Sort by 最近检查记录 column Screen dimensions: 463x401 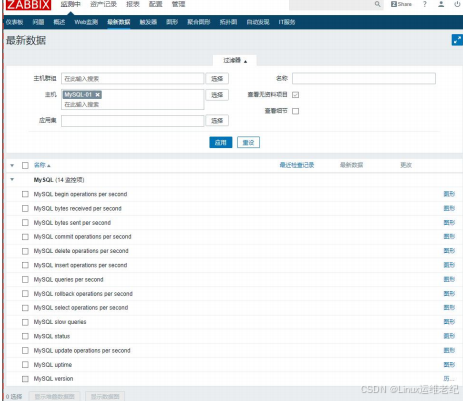click(x=297, y=165)
